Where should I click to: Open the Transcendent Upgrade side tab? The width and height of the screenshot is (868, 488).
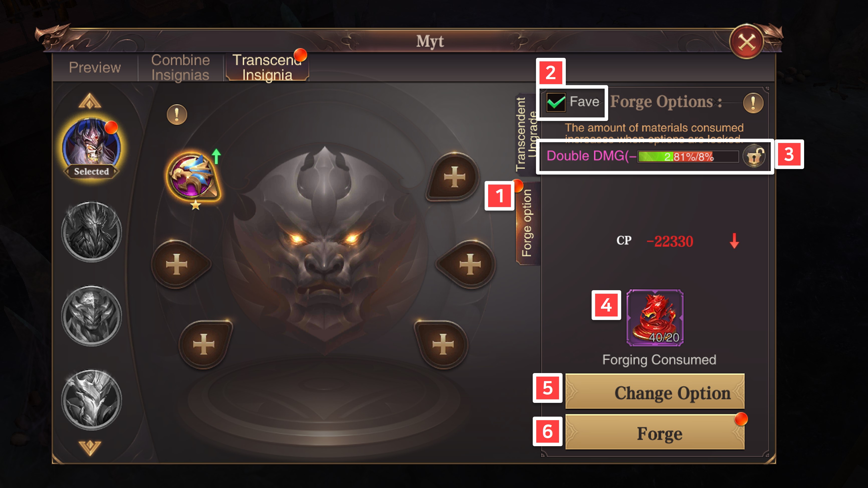(526, 134)
